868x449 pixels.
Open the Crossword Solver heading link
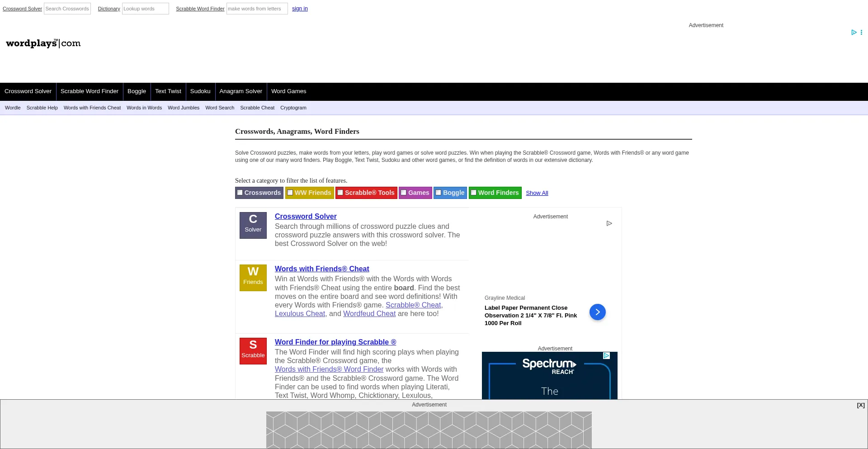[x=306, y=217]
